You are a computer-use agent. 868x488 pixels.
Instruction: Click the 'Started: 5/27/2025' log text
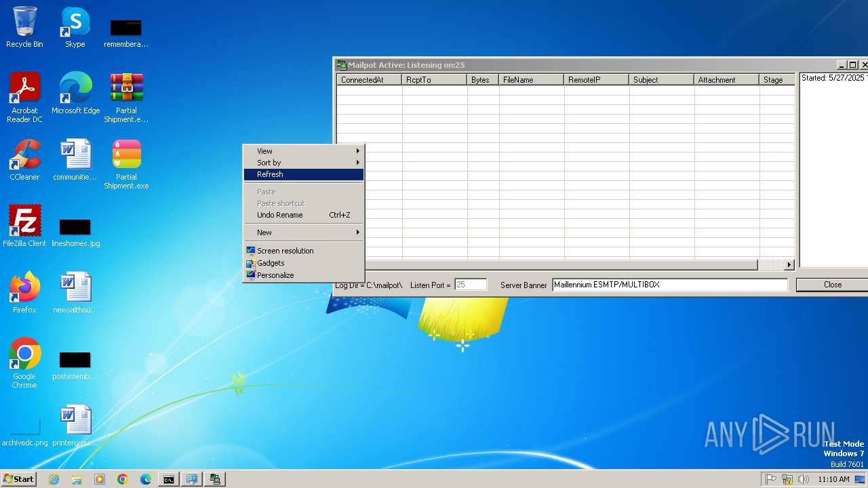833,78
